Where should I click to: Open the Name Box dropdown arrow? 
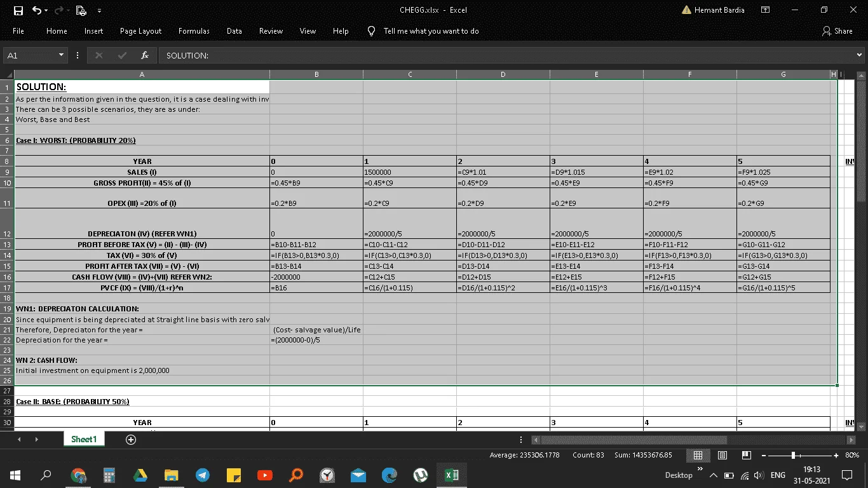(x=62, y=55)
